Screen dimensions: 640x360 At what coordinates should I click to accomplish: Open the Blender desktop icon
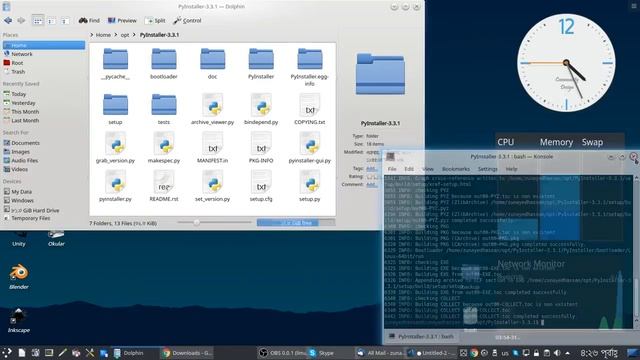coord(19,277)
